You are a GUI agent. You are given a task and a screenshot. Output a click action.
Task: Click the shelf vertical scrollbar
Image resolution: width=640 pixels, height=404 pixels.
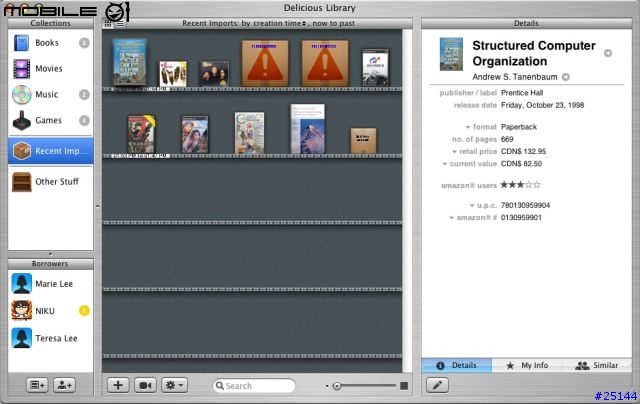[408, 200]
